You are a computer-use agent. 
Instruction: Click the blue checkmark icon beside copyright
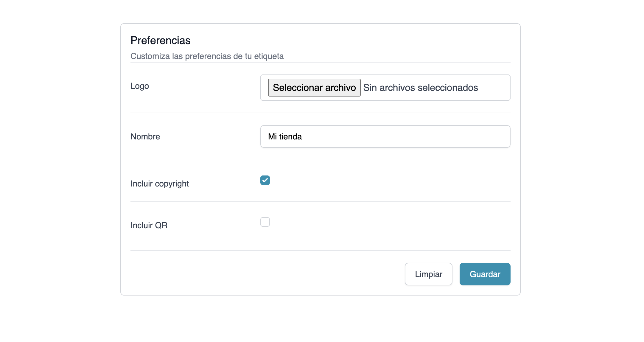click(x=265, y=180)
